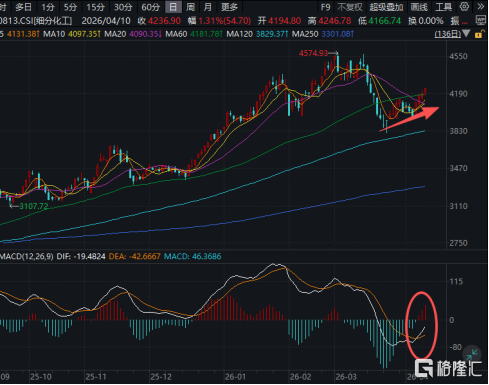Toggle the chart lock padlock icon
This screenshot has width=489, height=385.
pos(479,34)
